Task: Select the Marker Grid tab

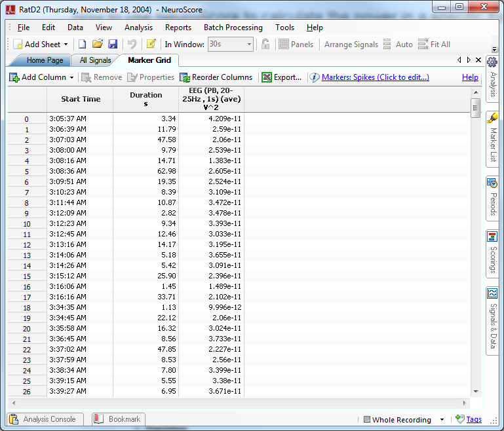Action: pyautogui.click(x=149, y=60)
